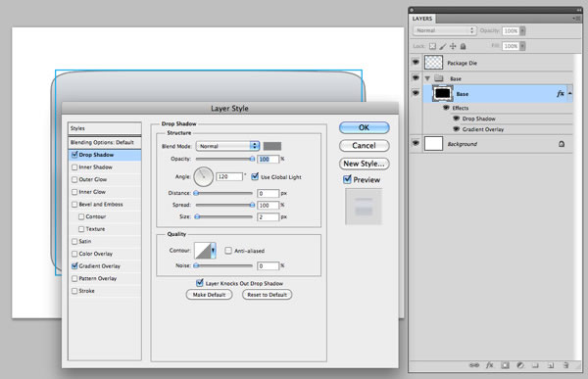
Task: Toggle Layer Knocks Out Drop Shadow
Action: tap(200, 283)
